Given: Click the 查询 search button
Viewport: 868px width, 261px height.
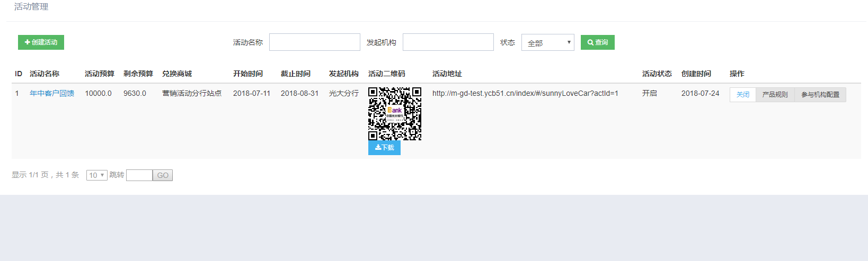Looking at the screenshot, I should tap(597, 42).
